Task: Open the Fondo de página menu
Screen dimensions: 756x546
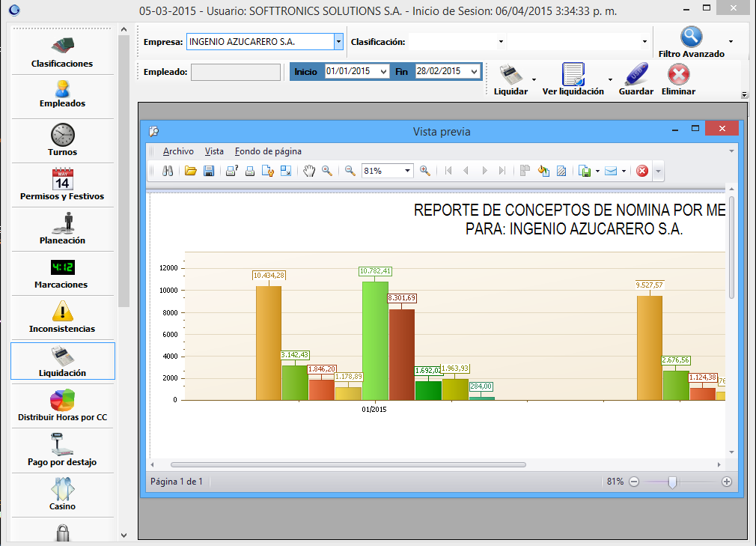Action: (x=268, y=151)
